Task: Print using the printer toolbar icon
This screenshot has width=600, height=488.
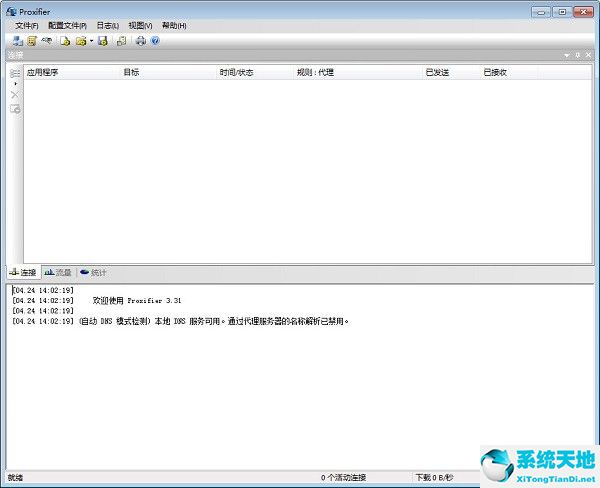Action: (x=141, y=41)
